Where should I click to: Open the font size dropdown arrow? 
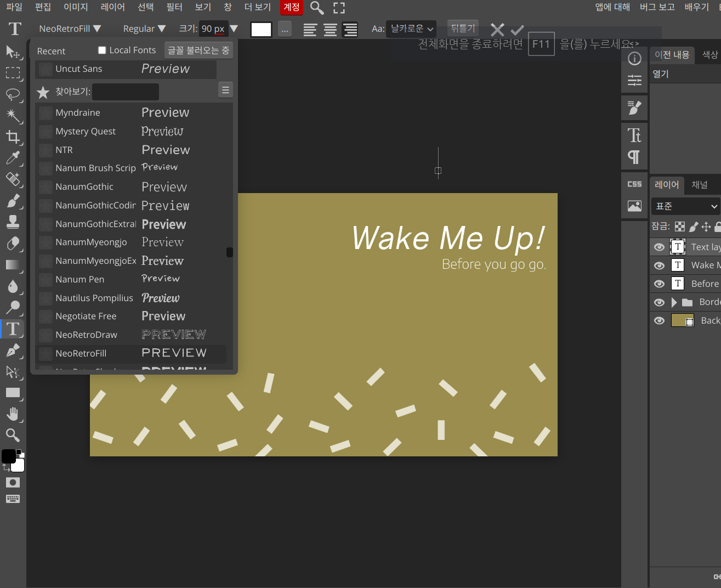tap(234, 29)
